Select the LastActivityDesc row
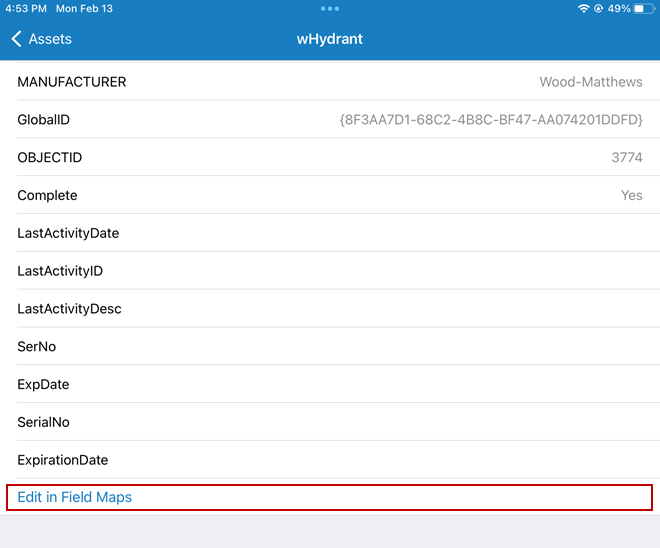Image resolution: width=660 pixels, height=548 pixels. (330, 309)
